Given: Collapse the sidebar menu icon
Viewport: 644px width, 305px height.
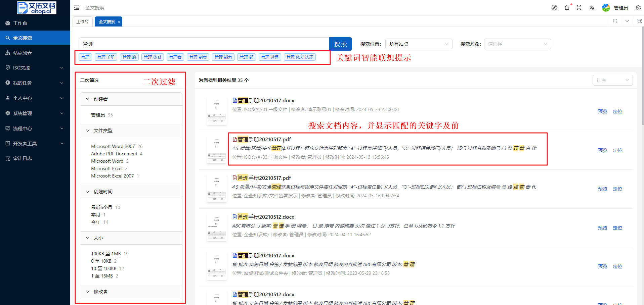Looking at the screenshot, I should [x=77, y=8].
